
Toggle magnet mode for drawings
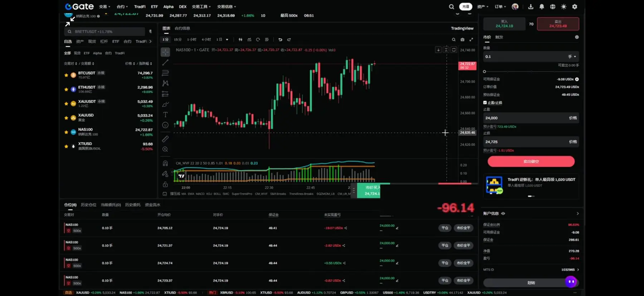(165, 163)
